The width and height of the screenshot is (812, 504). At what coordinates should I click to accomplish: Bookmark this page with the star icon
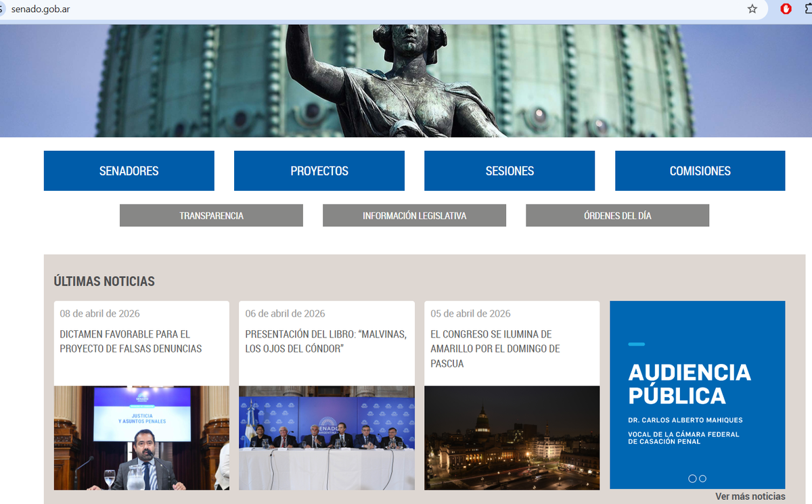click(x=752, y=9)
